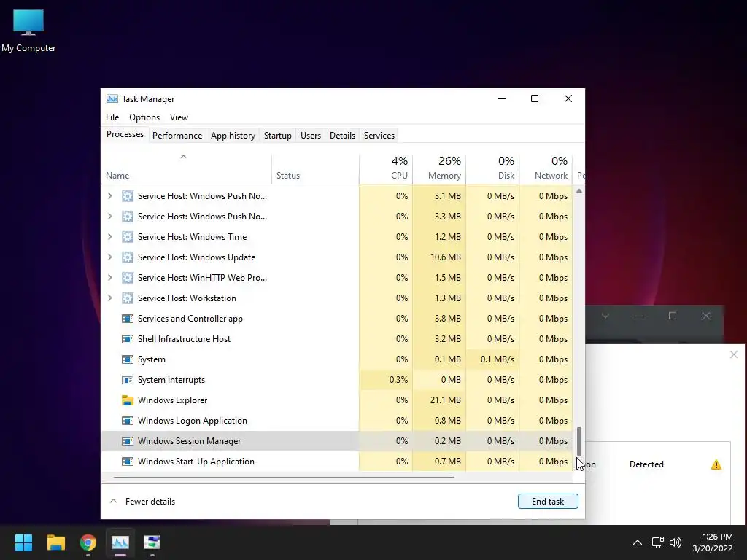This screenshot has width=747, height=560.
Task: Click the gear icon of Service Host: Windows Time
Action: pos(127,237)
